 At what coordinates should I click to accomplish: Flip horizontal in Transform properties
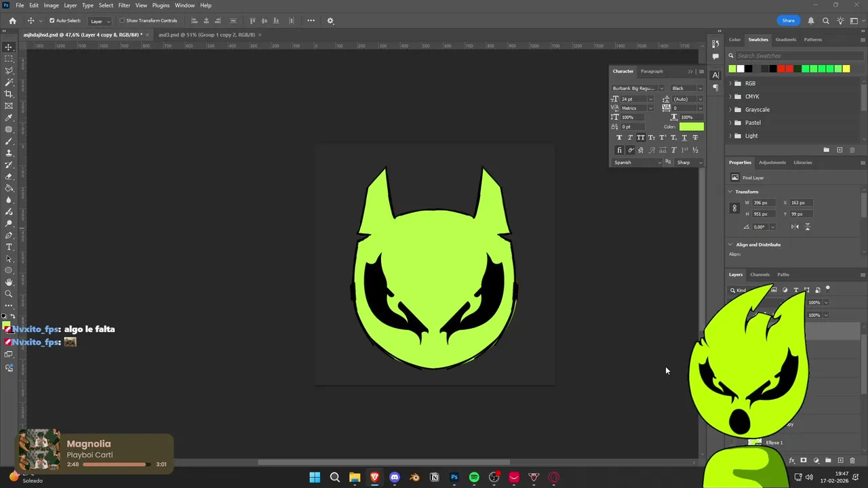(x=795, y=227)
